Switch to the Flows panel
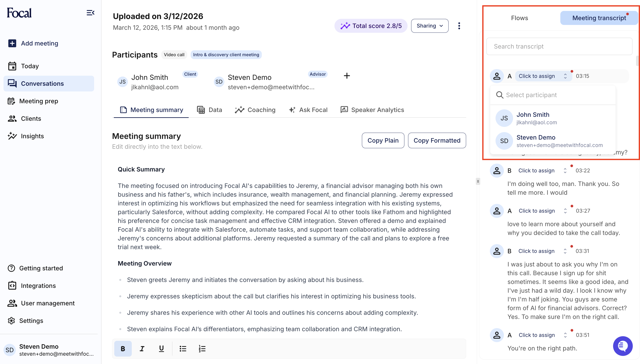This screenshot has height=364, width=640. (519, 18)
